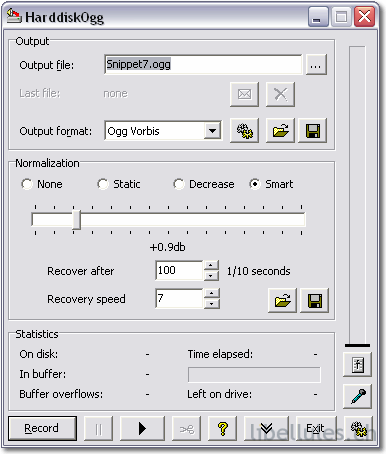The height and width of the screenshot is (454, 386).
Task: Load output settings via folder icon
Action: tap(280, 131)
